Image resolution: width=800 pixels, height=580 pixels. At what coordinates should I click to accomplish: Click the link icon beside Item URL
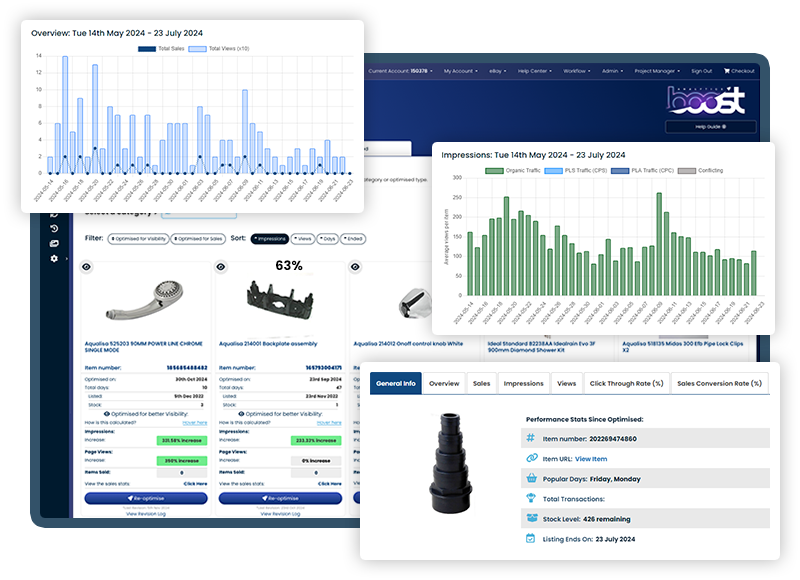530,458
